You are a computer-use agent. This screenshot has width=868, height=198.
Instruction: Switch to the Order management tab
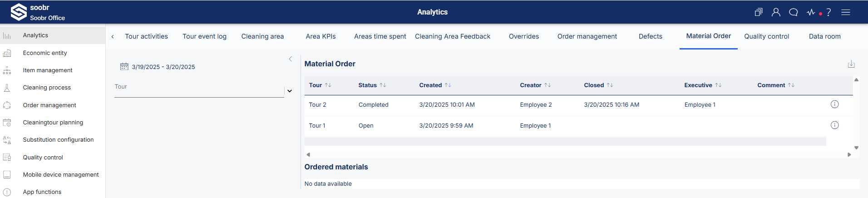tap(587, 36)
